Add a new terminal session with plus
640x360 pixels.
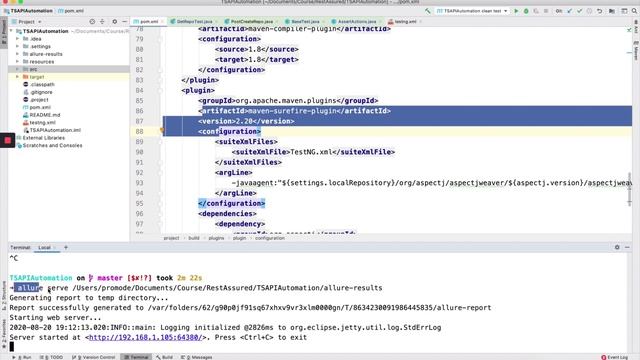coord(66,247)
